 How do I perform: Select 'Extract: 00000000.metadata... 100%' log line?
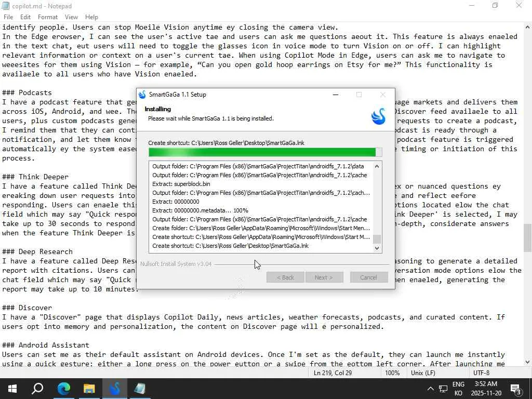point(200,210)
